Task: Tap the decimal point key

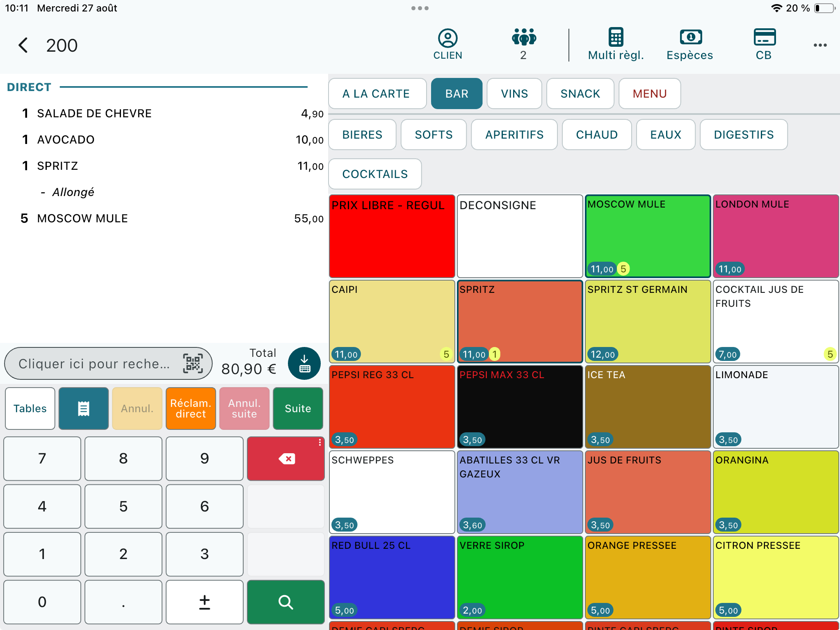Action: [123, 602]
